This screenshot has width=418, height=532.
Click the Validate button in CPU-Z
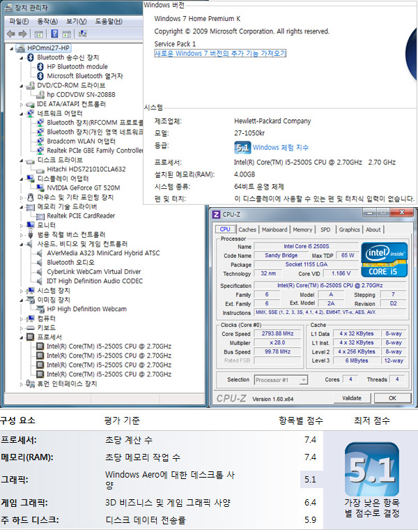click(x=352, y=398)
